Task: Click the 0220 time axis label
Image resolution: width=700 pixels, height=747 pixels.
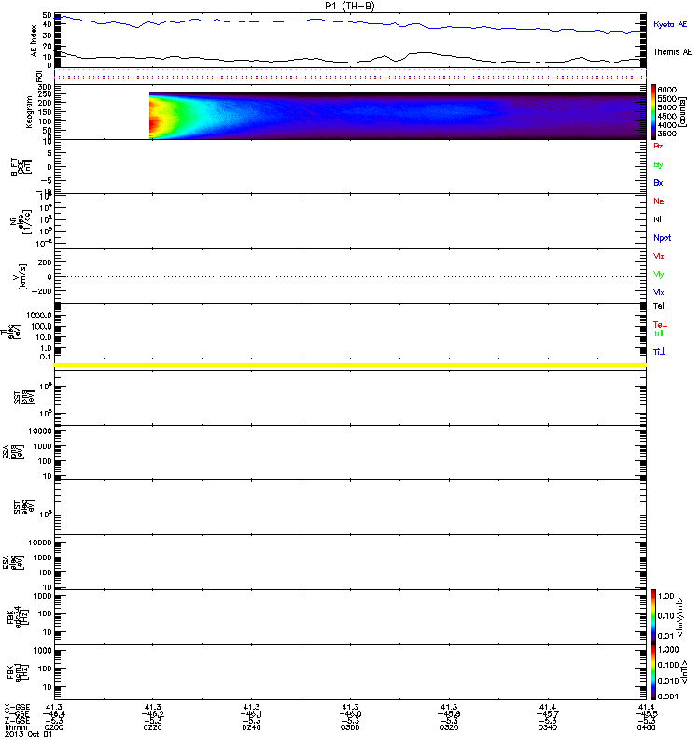Action: click(x=152, y=727)
